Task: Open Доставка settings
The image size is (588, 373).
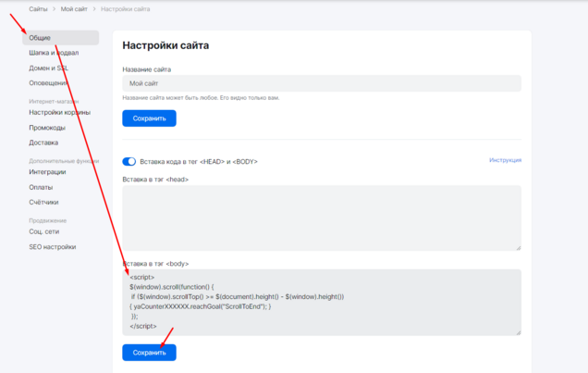Action: [43, 143]
